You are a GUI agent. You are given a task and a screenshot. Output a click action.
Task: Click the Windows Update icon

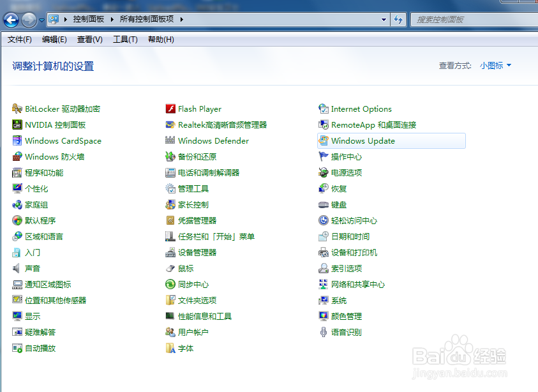(323, 140)
